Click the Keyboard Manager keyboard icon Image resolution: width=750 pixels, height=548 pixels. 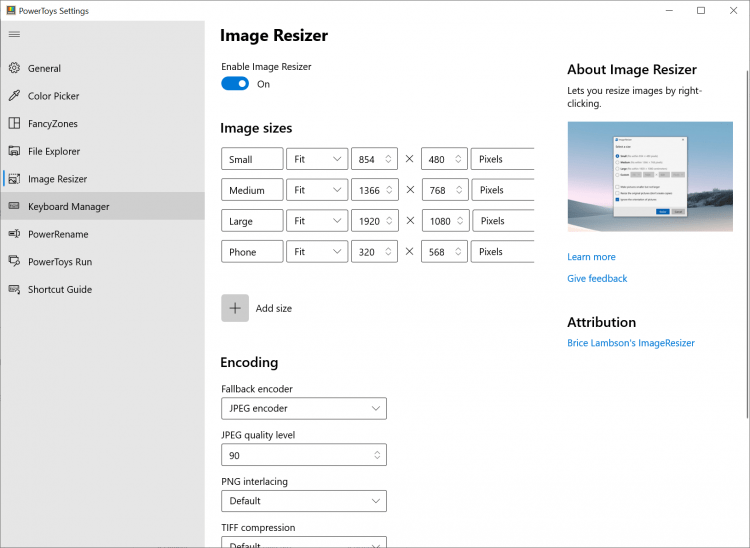pos(14,206)
